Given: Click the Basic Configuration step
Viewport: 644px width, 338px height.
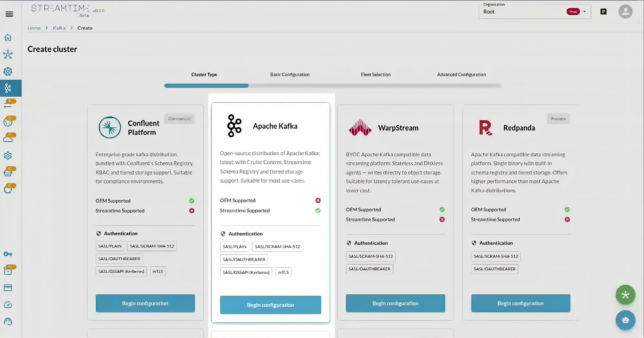Looking at the screenshot, I should click(290, 75).
